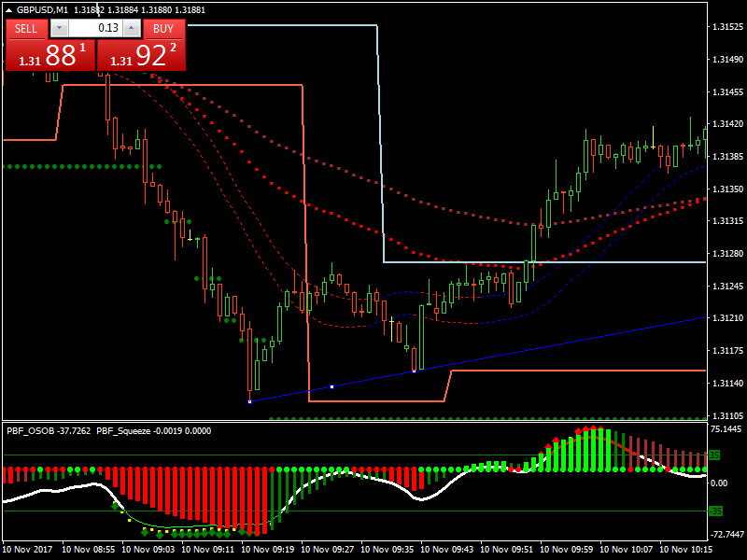Viewport: 747px width, 560px height.
Task: Click the PBF_Squeeze -0.0019 0.0000 label
Action: (x=153, y=431)
